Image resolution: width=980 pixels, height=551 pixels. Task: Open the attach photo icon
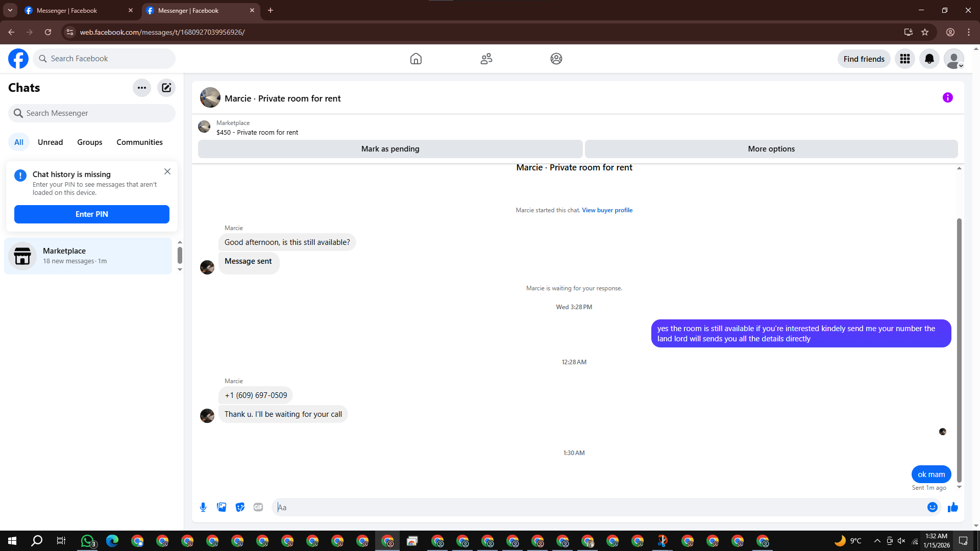[222, 507]
